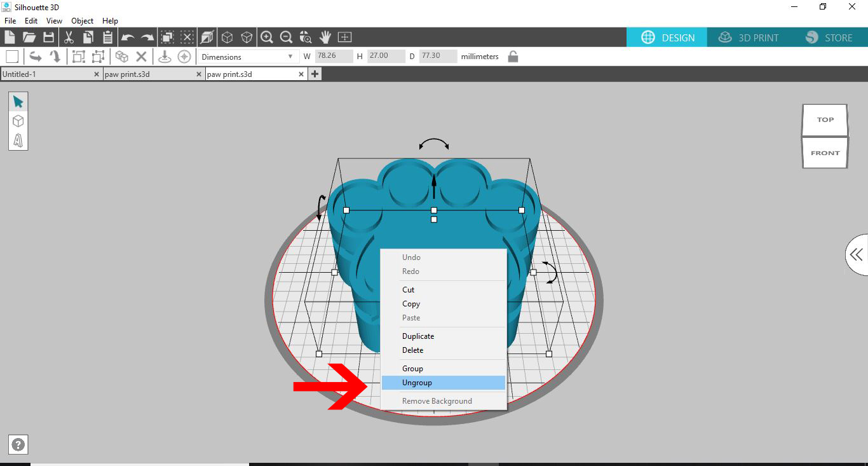Open the File menu
This screenshot has height=466, width=868.
click(10, 21)
